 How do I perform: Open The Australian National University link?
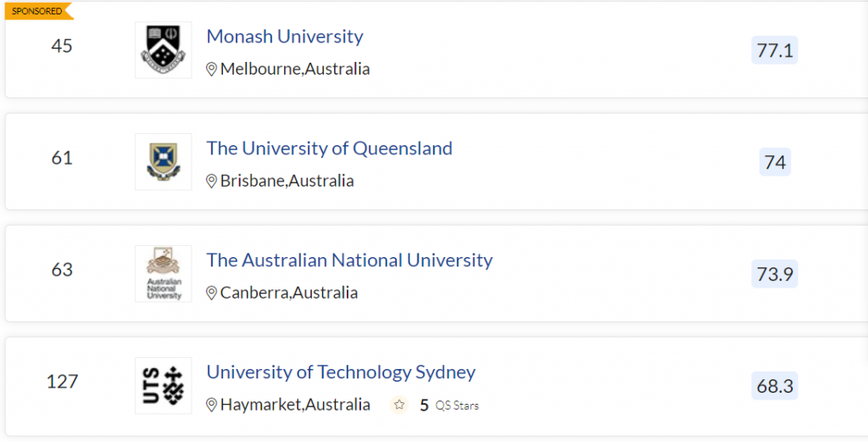tap(349, 260)
